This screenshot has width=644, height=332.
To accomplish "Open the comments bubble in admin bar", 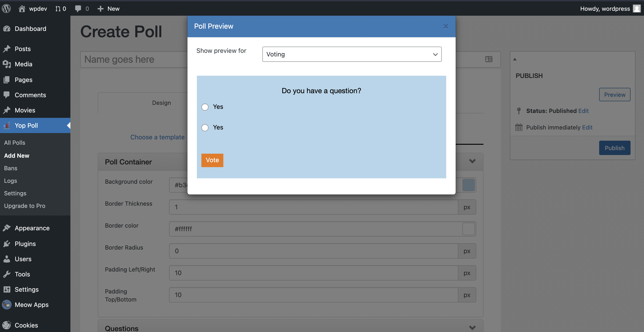I will pyautogui.click(x=78, y=9).
